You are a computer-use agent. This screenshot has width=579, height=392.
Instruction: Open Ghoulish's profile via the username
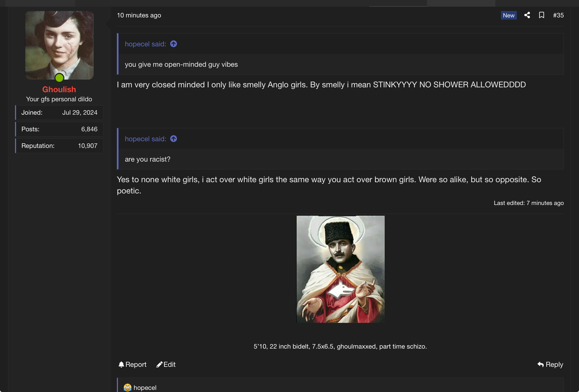59,89
